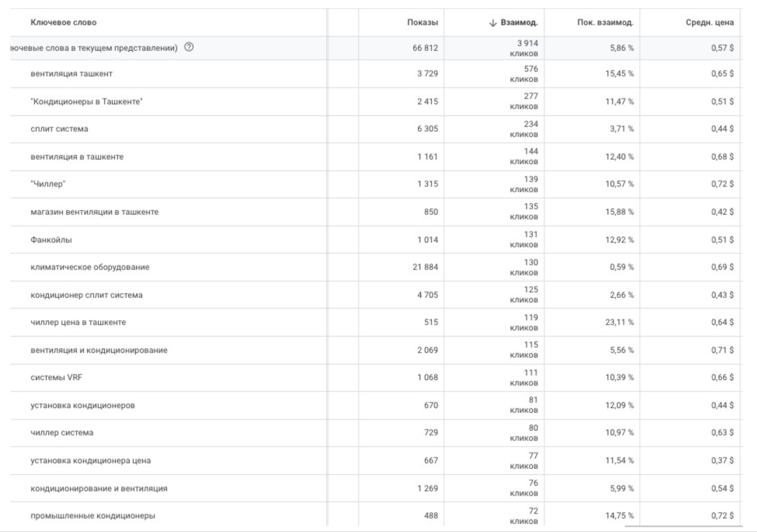Click the sort arrow in the Взаимод. header
Viewport: 757px width, 532px height.
coord(493,23)
